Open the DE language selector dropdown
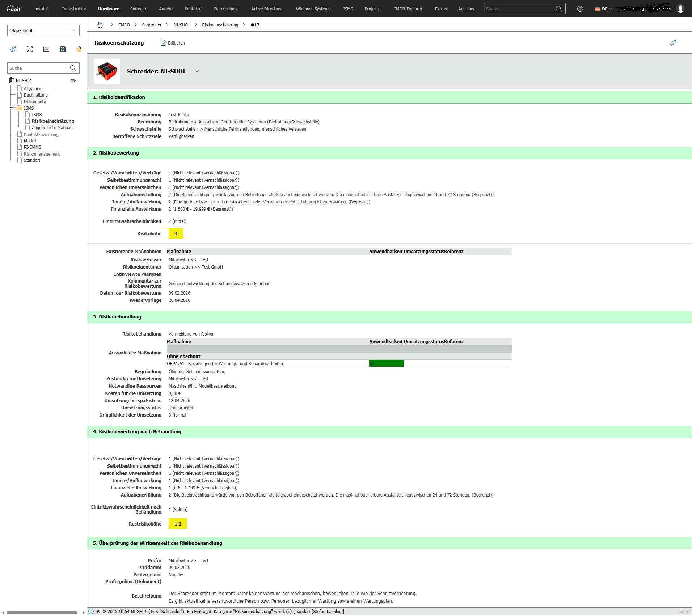This screenshot has height=616, width=692. coord(603,9)
